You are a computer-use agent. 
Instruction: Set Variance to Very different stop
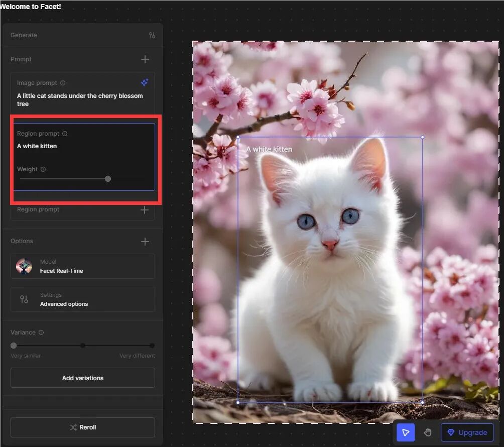tap(152, 346)
